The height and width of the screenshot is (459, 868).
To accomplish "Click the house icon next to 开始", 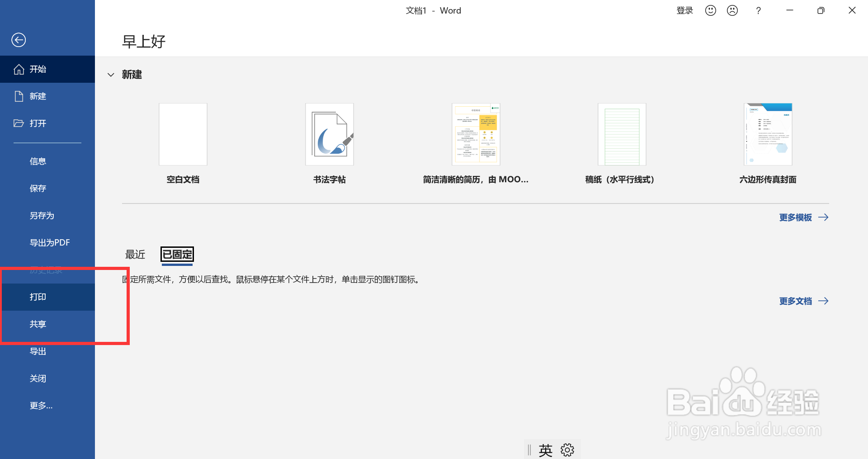I will click(19, 69).
